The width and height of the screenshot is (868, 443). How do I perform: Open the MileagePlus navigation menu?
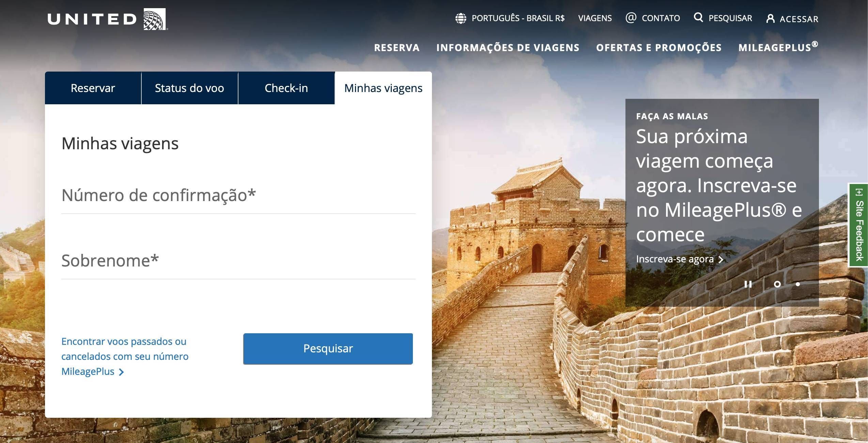coord(778,47)
